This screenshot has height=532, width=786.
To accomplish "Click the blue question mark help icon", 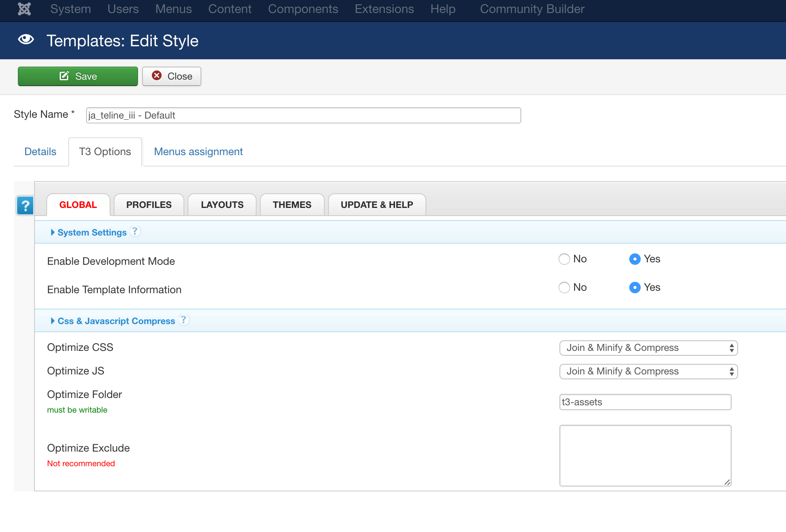I will click(25, 205).
